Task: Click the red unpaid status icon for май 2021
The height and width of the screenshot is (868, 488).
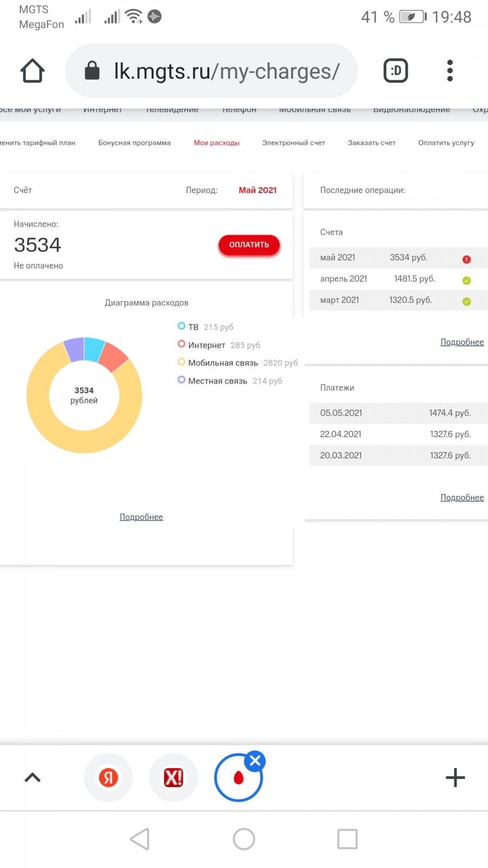Action: pos(466,259)
